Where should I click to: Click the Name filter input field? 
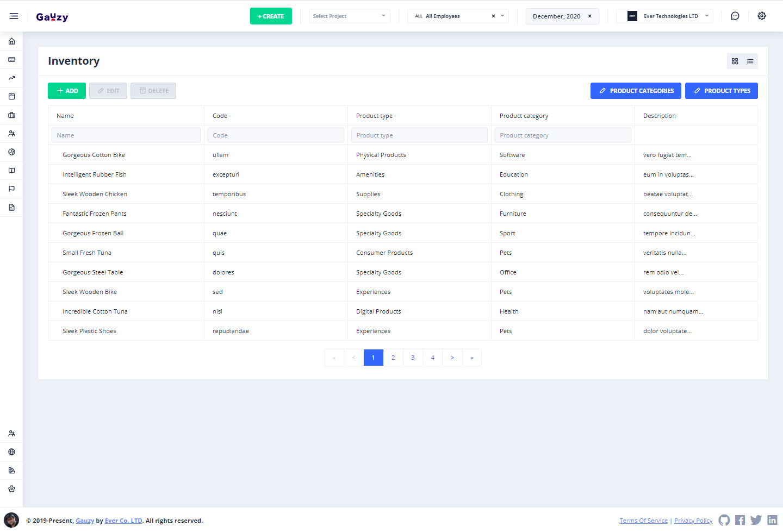click(x=126, y=135)
